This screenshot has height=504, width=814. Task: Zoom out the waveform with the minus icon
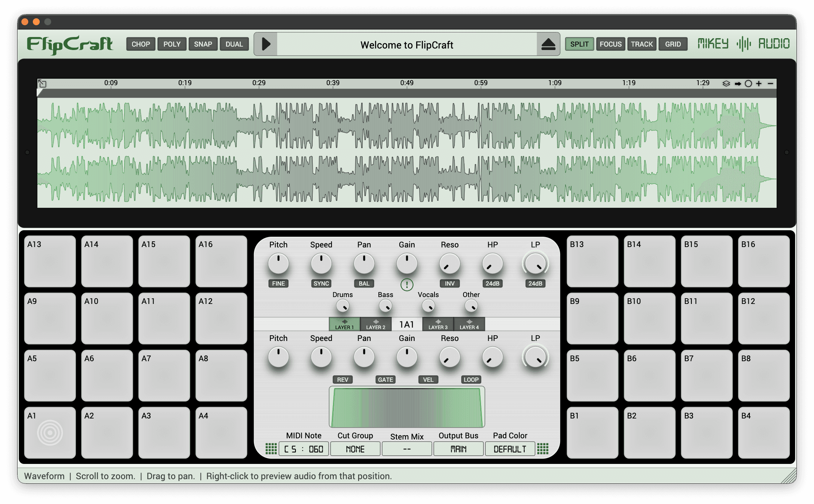pos(770,84)
